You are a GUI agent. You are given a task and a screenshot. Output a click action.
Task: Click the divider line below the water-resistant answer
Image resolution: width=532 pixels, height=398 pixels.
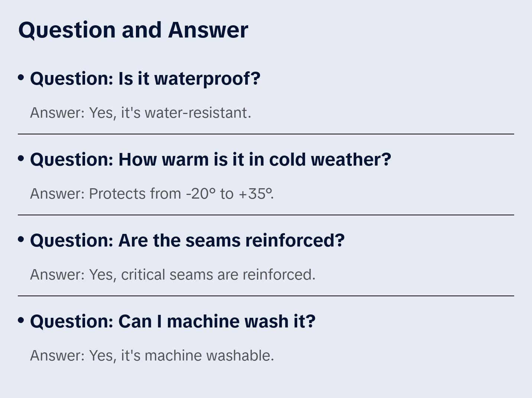[x=266, y=134]
